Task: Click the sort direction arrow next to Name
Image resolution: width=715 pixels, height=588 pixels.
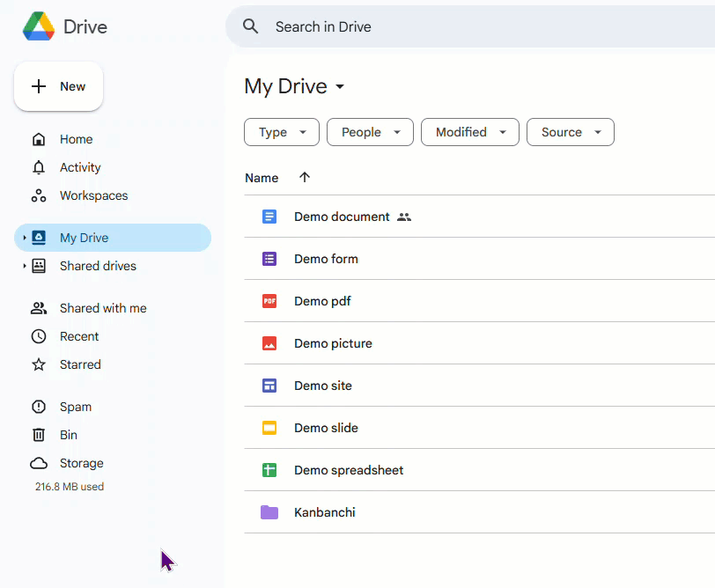Action: [x=305, y=177]
